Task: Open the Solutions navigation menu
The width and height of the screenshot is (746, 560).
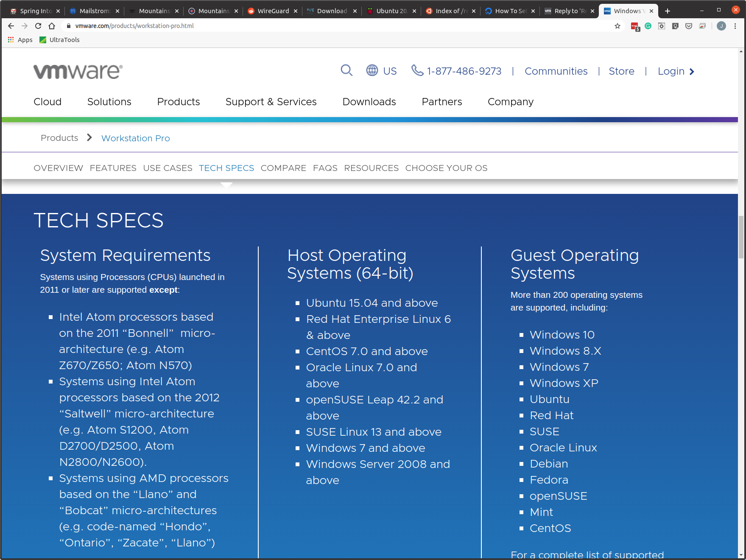Action: click(109, 102)
